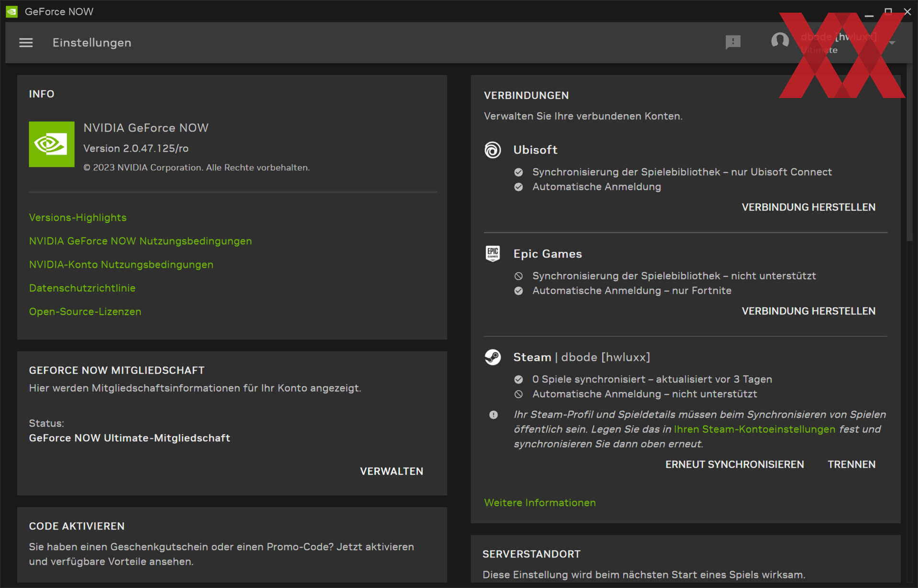Connect Ubisoft via VERBINDUNG HERSTELLEN

point(809,207)
